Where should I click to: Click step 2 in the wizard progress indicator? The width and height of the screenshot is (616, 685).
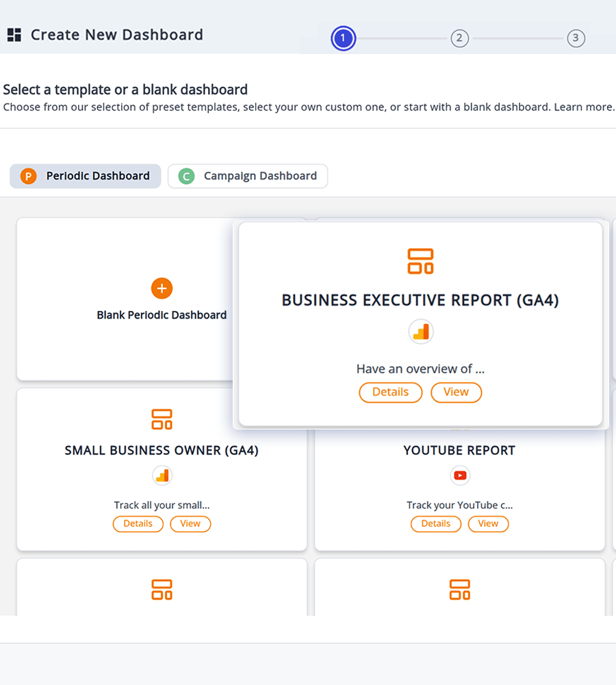(x=459, y=38)
